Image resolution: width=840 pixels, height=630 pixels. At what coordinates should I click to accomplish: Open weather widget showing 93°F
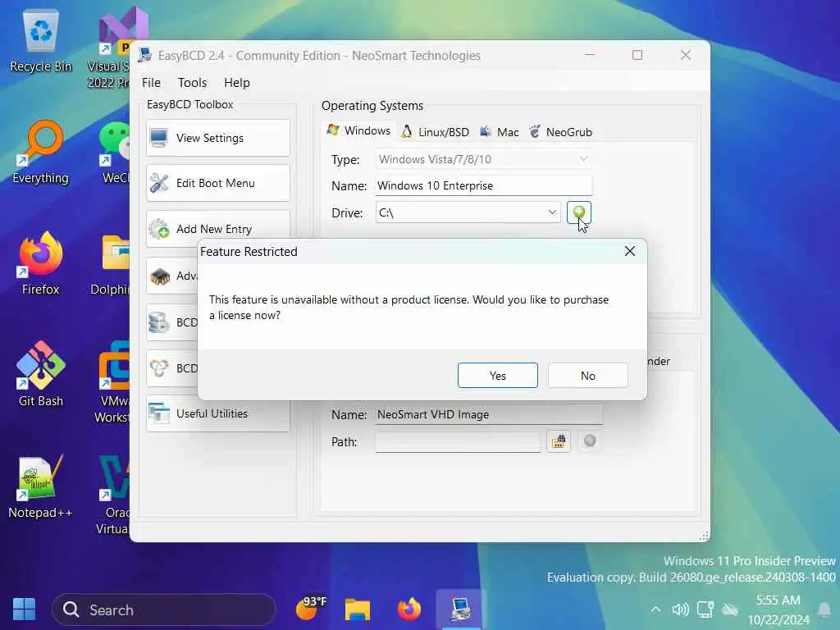coord(311,609)
